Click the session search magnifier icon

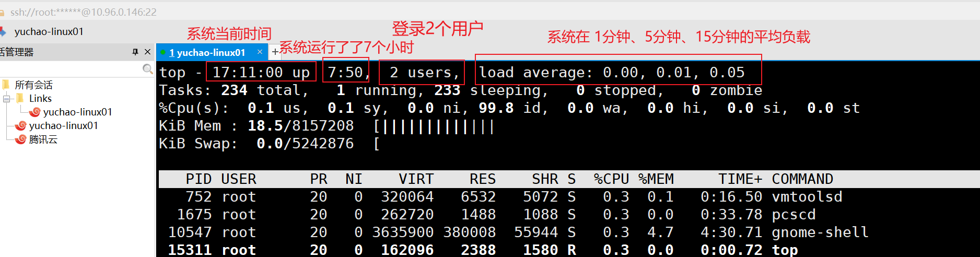coord(147,69)
